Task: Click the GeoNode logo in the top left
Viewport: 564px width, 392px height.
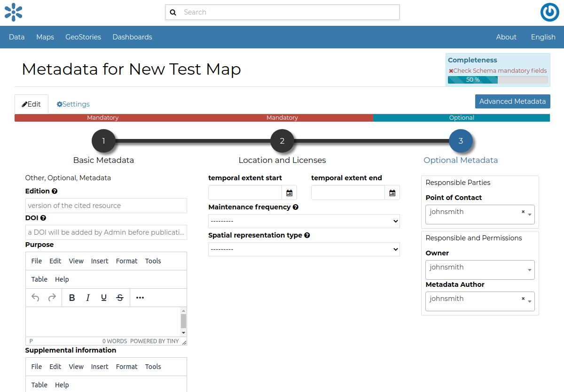Action: 13,12
